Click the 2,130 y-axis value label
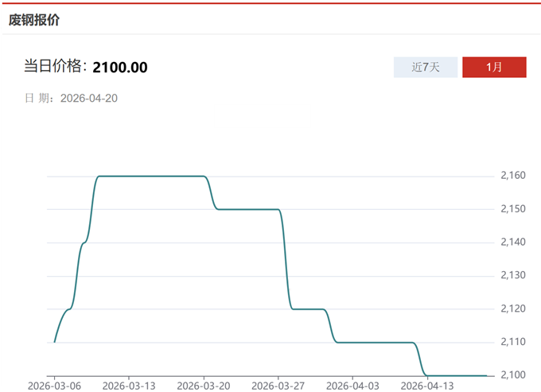The image size is (541, 392). click(x=513, y=275)
